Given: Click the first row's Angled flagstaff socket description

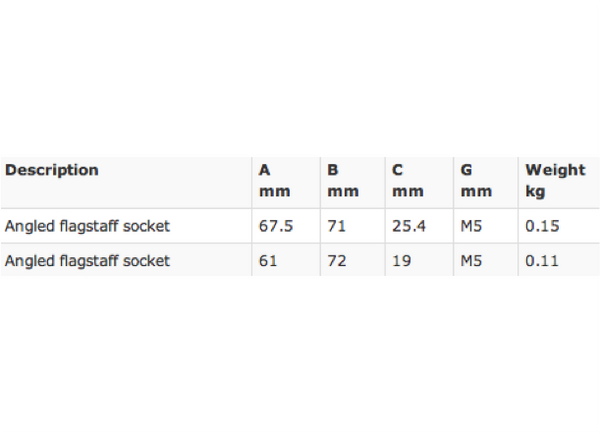Looking at the screenshot, I should [87, 226].
